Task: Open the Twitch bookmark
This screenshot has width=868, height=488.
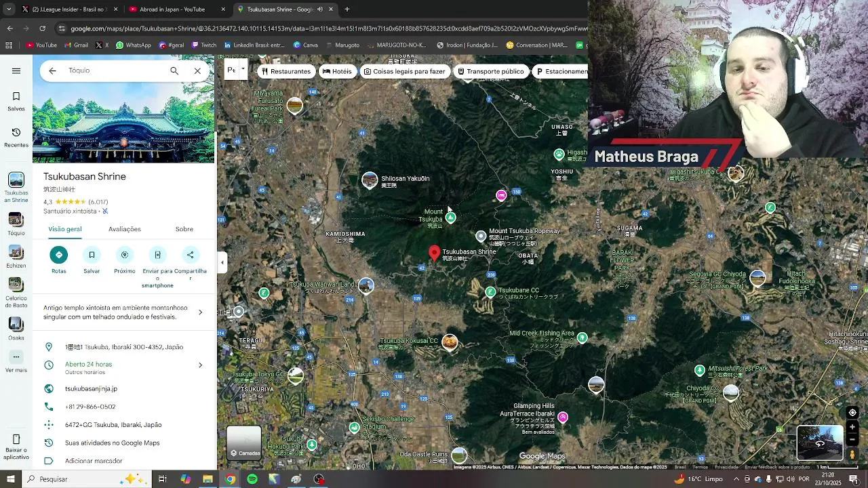Action: click(204, 45)
